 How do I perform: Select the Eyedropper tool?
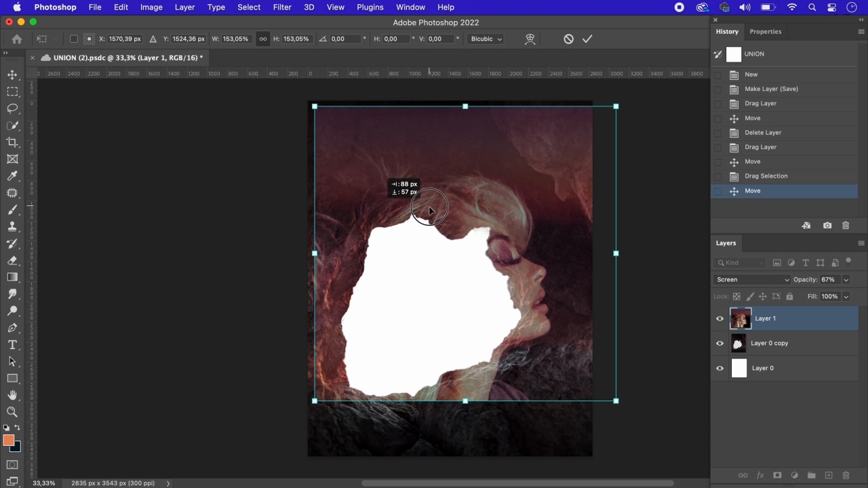12,176
